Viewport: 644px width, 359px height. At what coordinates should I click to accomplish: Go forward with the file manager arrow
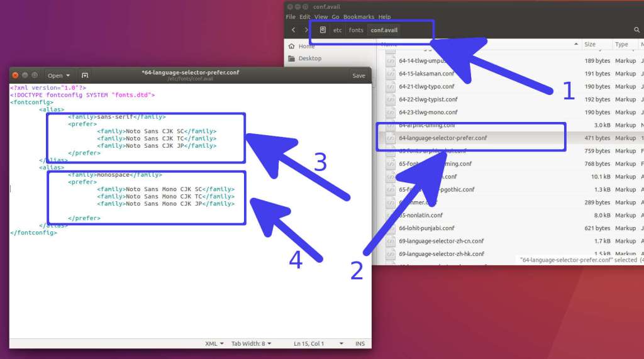pos(306,30)
